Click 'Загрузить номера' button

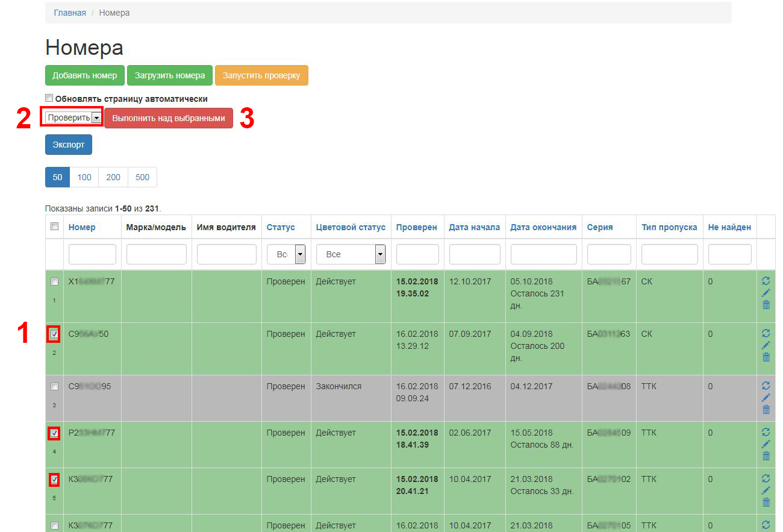point(170,75)
